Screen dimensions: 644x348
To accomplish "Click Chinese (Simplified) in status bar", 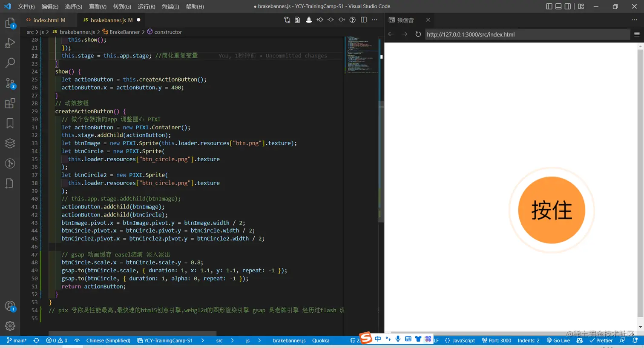I will [x=108, y=341].
